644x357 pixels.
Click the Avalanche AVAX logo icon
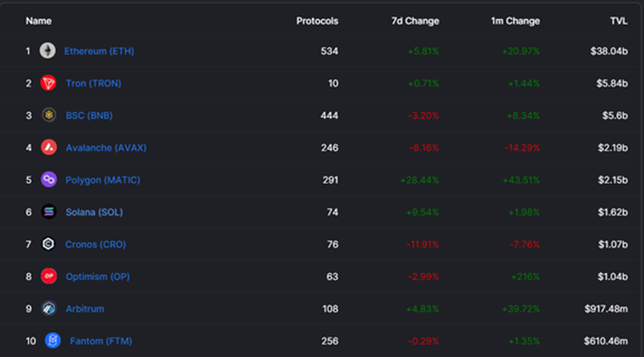pos(48,148)
